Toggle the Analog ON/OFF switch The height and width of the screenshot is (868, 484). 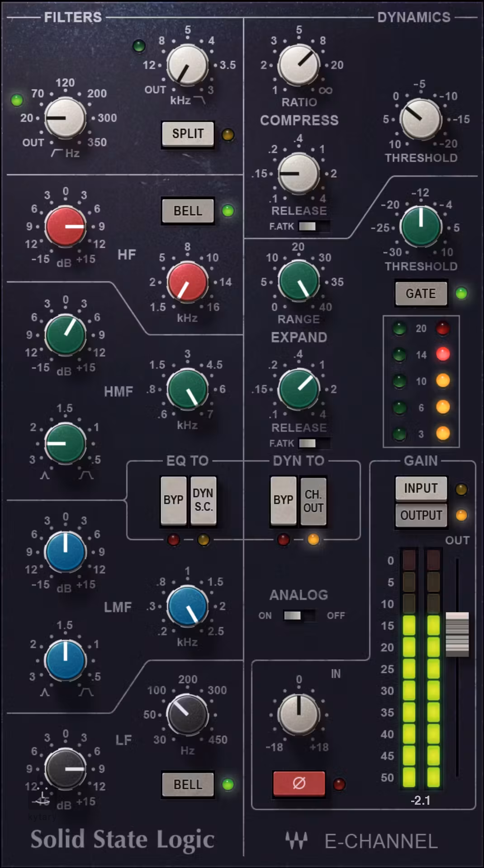[x=299, y=615]
